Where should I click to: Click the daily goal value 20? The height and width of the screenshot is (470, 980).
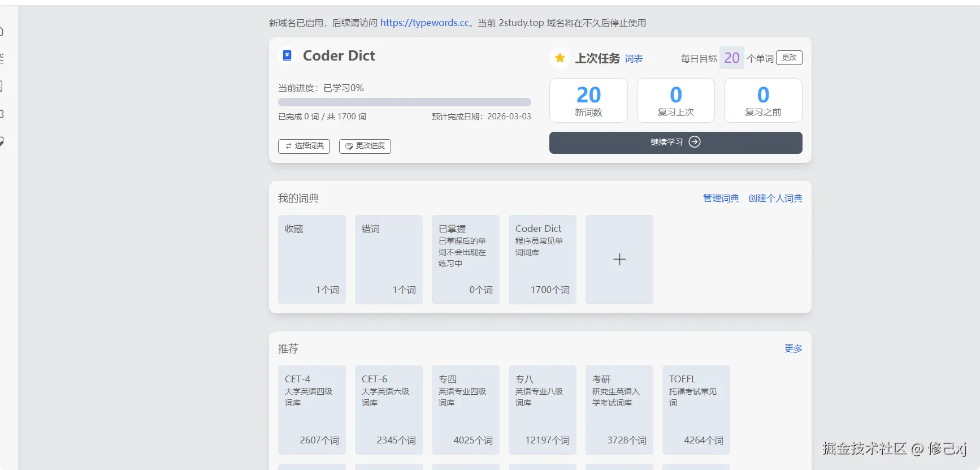[731, 58]
